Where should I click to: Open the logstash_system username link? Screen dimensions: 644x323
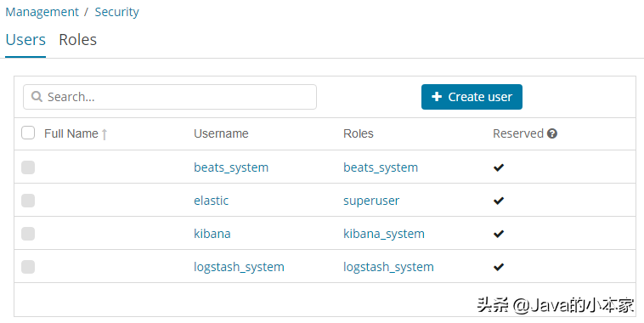click(x=239, y=267)
